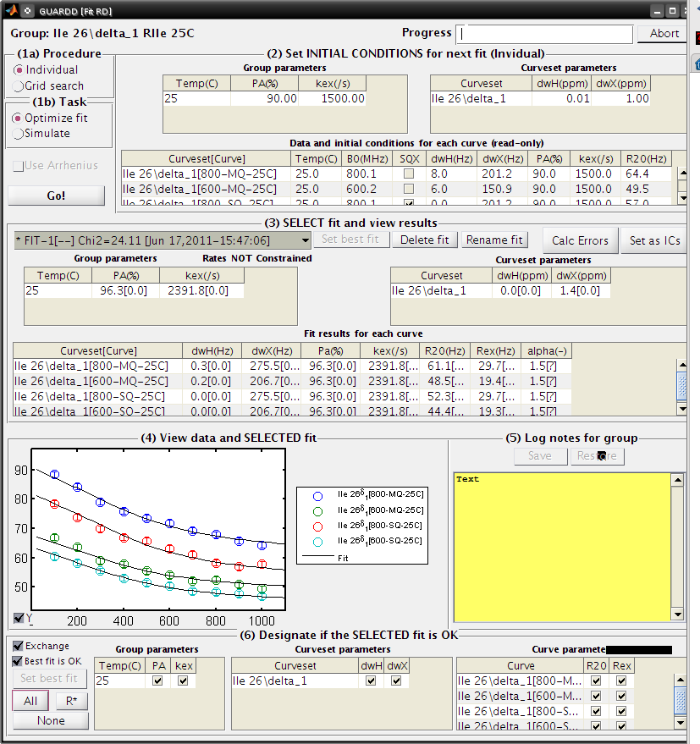Click the Fit line entry in legend
This screenshot has height=744, width=700.
point(326,558)
